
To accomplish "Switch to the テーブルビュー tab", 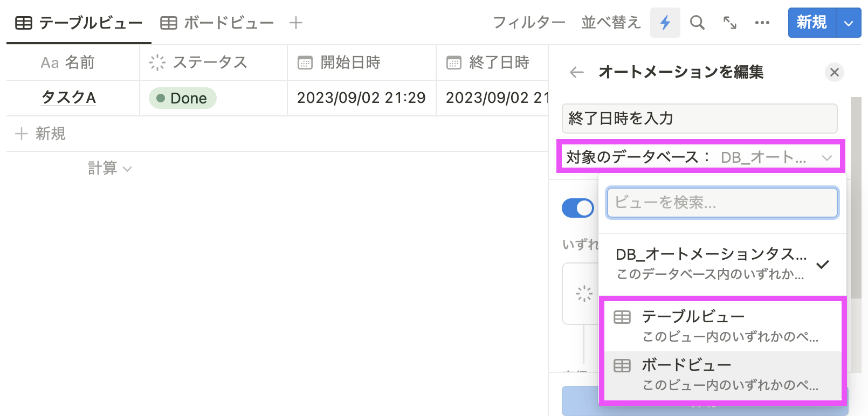I will point(79,23).
